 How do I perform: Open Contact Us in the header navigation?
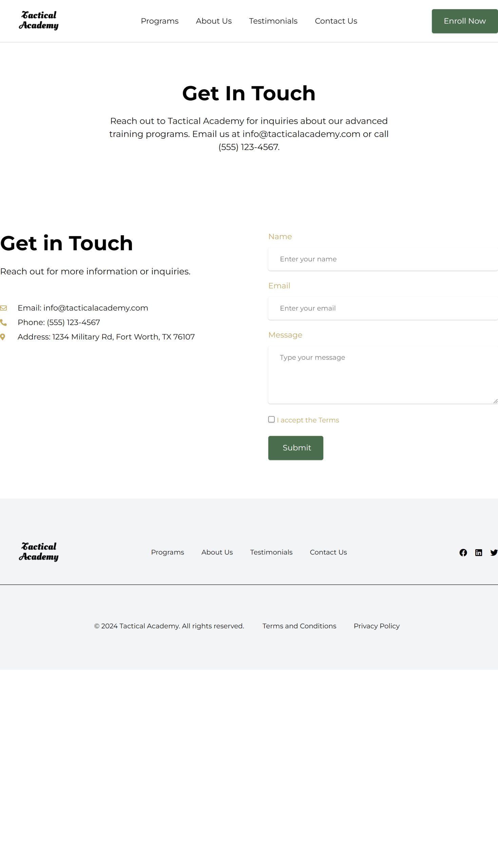[x=336, y=21]
